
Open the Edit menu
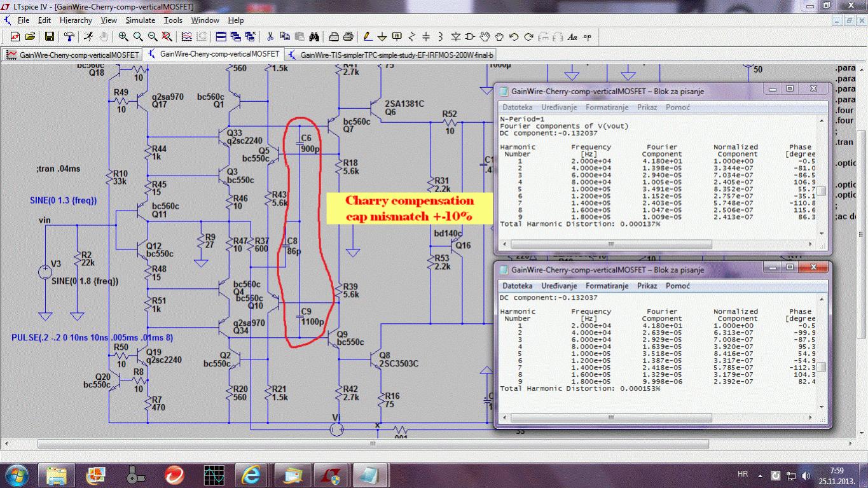44,20
